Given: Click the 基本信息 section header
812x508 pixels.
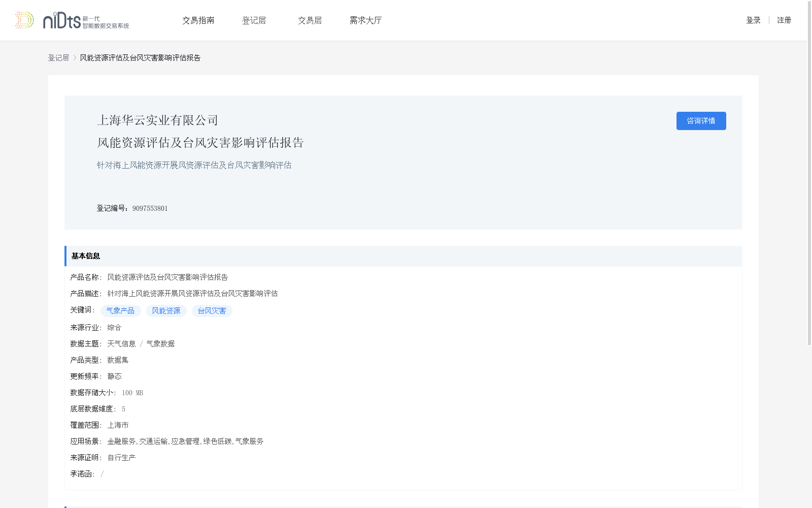Looking at the screenshot, I should click(x=403, y=256).
